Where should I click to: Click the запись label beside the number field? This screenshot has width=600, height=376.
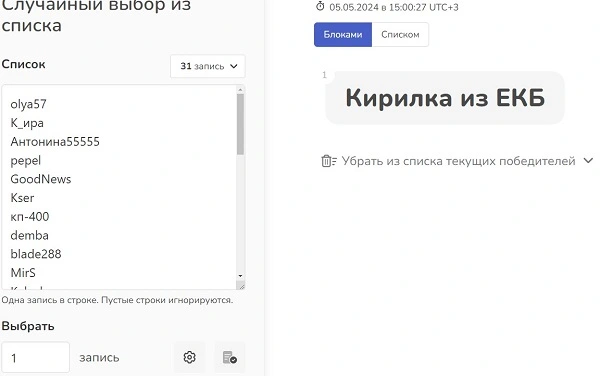(x=99, y=358)
